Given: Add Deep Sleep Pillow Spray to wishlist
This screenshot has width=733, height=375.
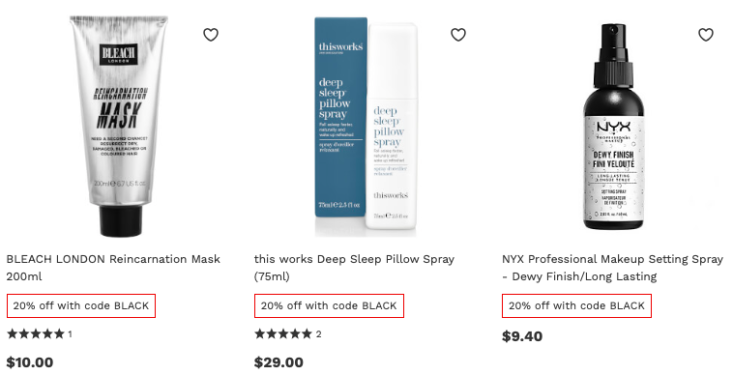Looking at the screenshot, I should 458,35.
